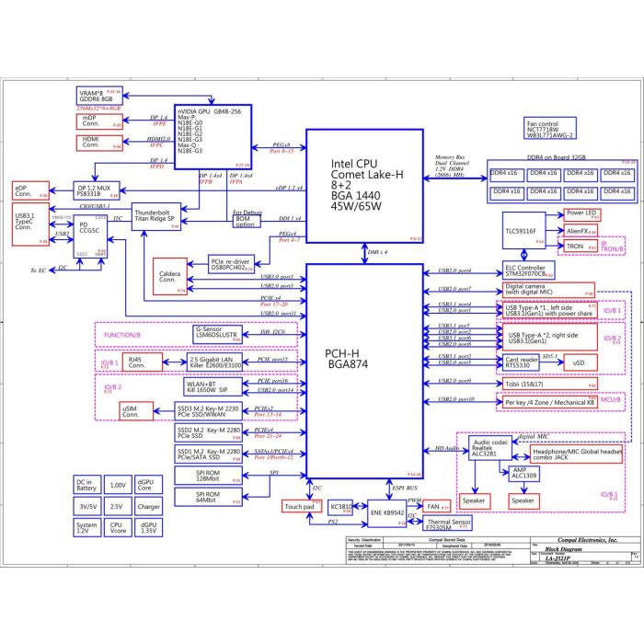
Task: Click the System 1.2V box
Action: coord(87,528)
